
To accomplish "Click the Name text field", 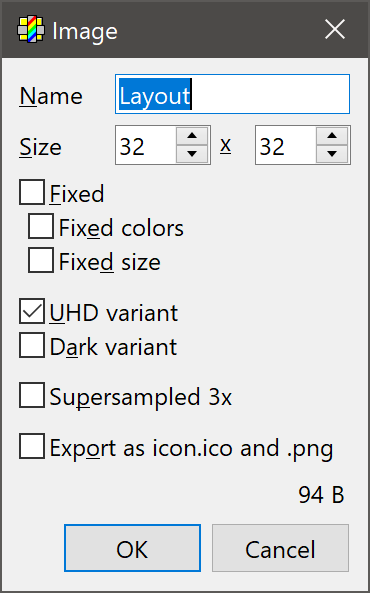I will 232,94.
